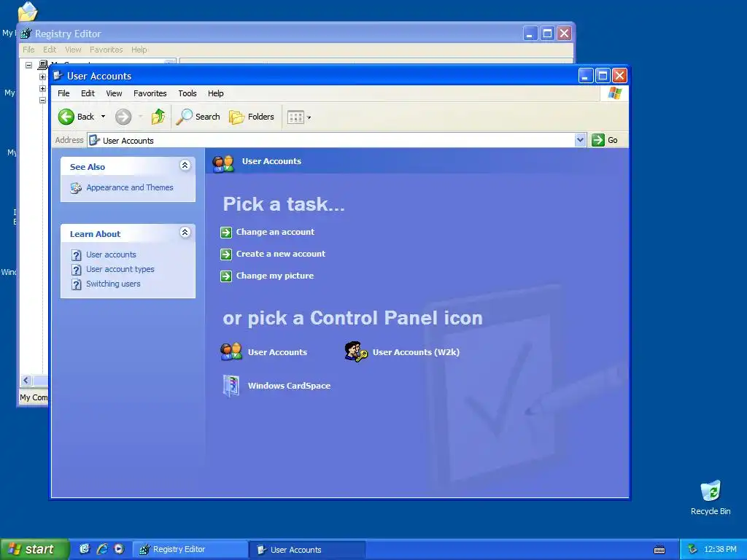Open Favorites menu in User Accounts window
Viewport: 747px width, 560px height.
[150, 93]
